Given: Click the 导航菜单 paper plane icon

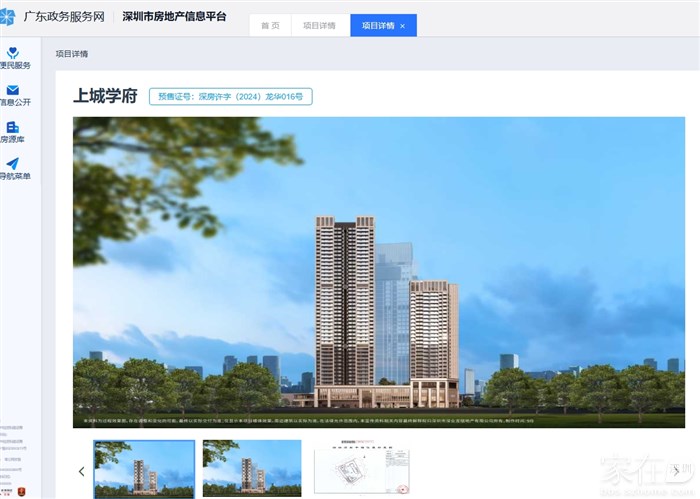Looking at the screenshot, I should pyautogui.click(x=13, y=164).
